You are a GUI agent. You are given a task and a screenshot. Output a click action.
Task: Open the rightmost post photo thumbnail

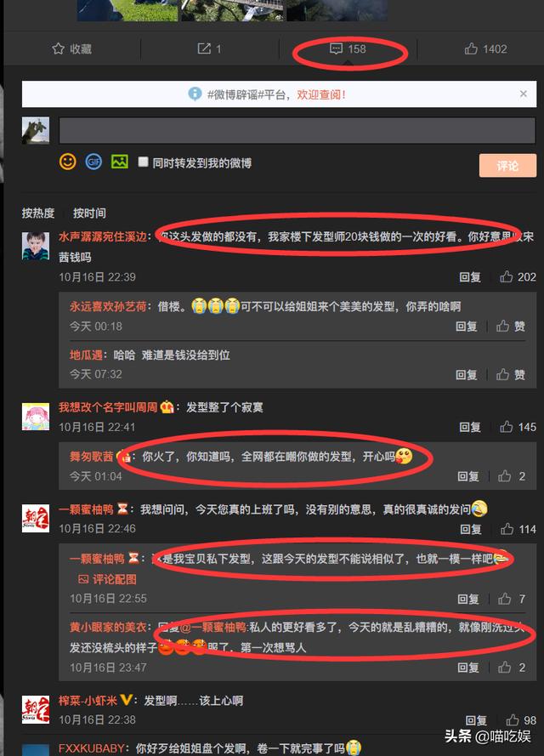[337, 10]
